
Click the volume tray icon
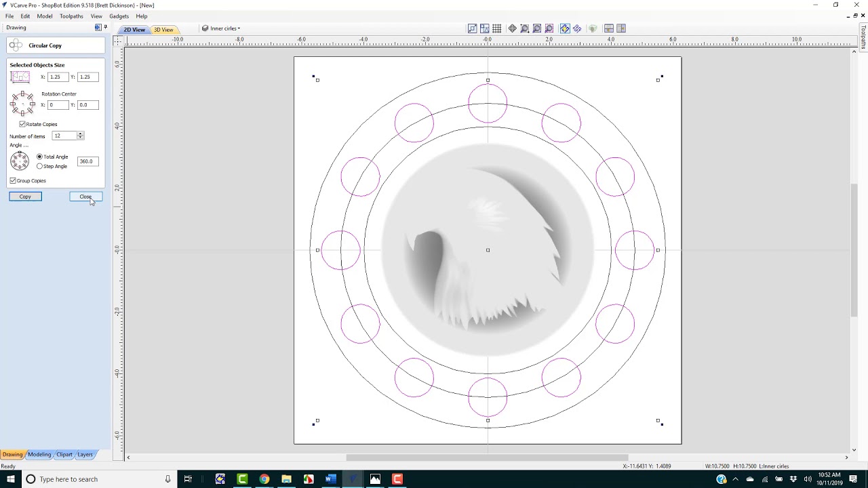[807, 479]
